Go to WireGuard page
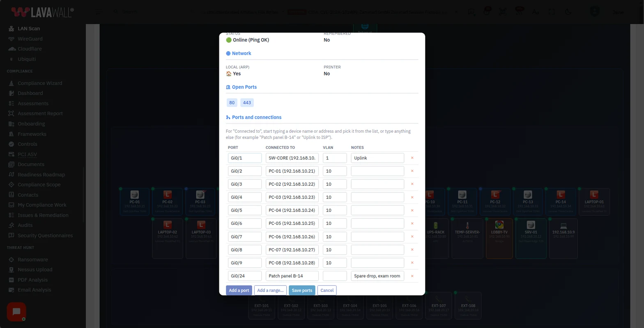644x328 pixels. coord(30,39)
